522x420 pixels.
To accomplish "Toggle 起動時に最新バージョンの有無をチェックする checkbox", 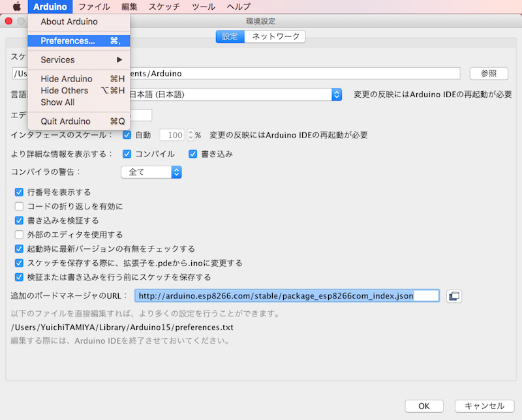I will pos(19,249).
